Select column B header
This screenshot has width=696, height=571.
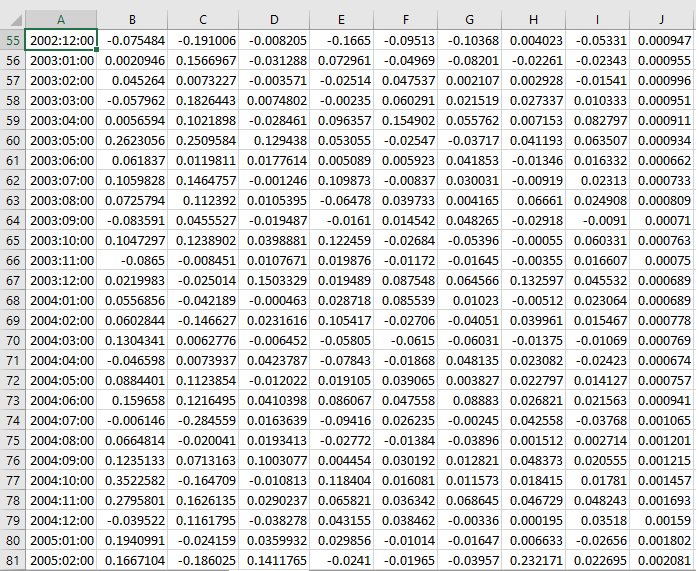[132, 20]
